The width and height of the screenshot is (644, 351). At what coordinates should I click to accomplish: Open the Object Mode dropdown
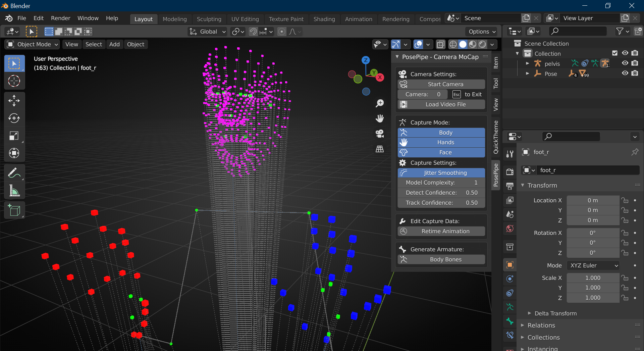(x=32, y=44)
